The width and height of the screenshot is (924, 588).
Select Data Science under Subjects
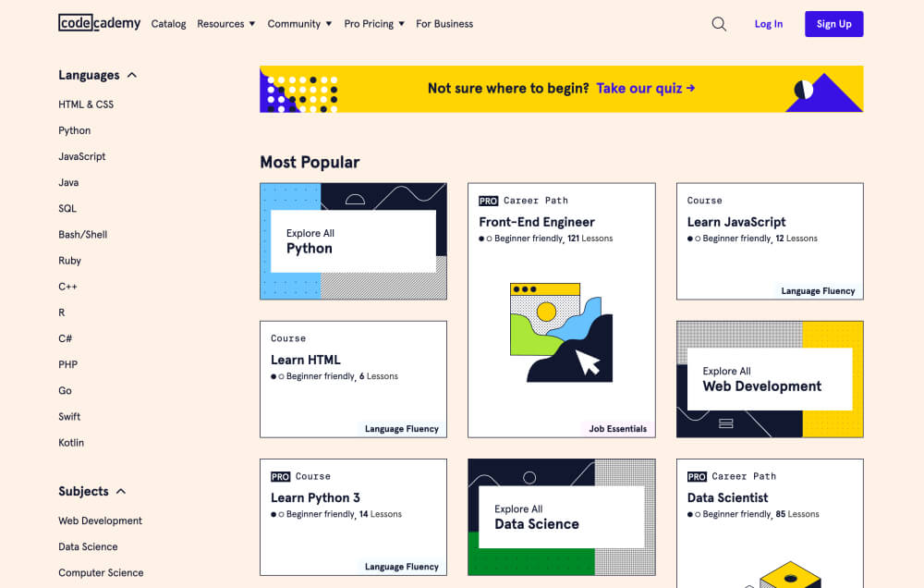(88, 546)
